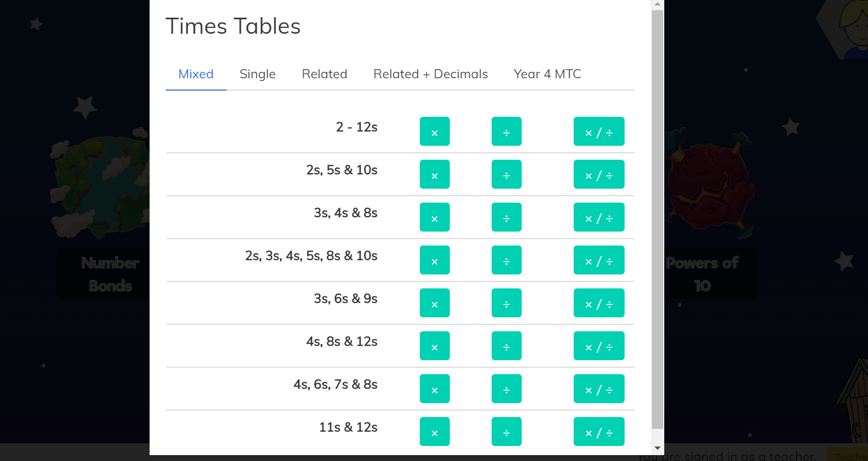The width and height of the screenshot is (868, 461).
Task: Start multiplication for 3s, 6s & 9s
Action: click(x=434, y=303)
